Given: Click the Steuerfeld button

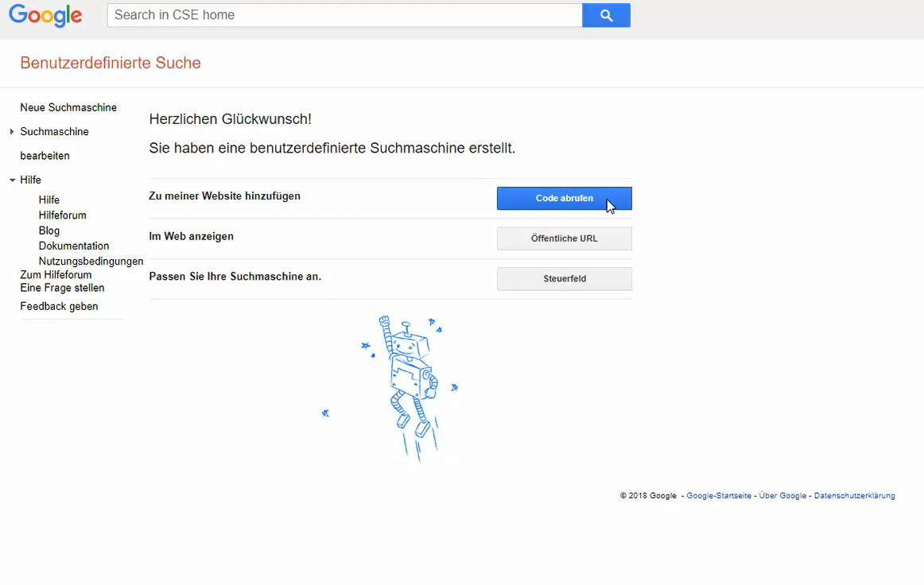Looking at the screenshot, I should point(564,279).
